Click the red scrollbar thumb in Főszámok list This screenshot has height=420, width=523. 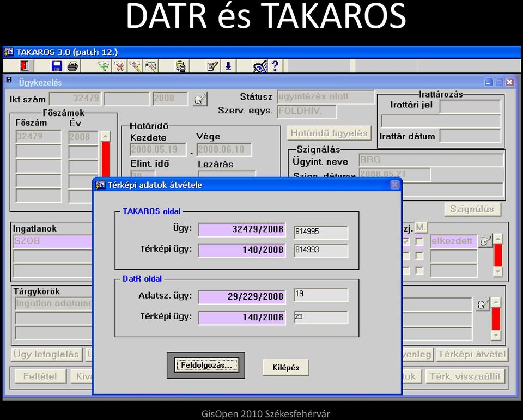click(105, 160)
